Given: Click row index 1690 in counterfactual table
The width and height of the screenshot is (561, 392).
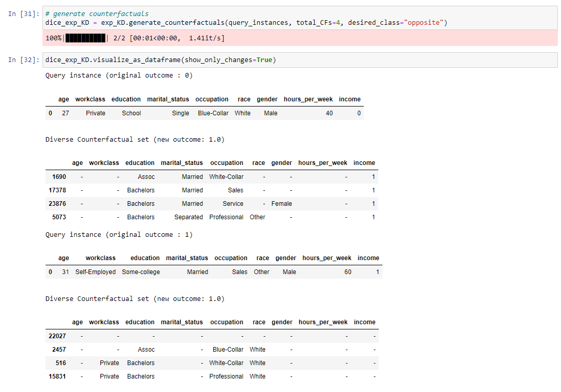Looking at the screenshot, I should click(x=59, y=176).
